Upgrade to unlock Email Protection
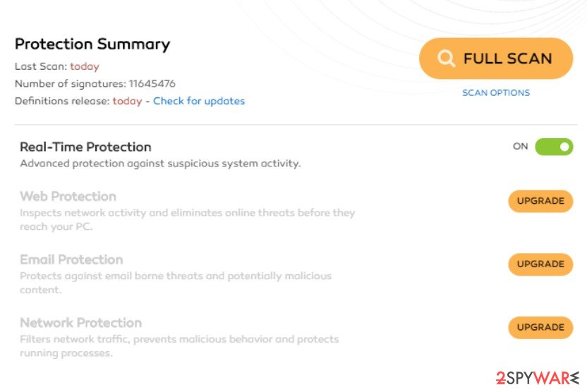 (x=540, y=264)
